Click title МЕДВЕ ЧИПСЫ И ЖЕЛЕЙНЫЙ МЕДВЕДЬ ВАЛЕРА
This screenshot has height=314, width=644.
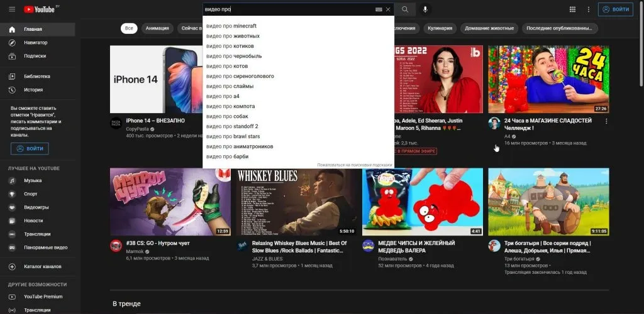[416, 247]
